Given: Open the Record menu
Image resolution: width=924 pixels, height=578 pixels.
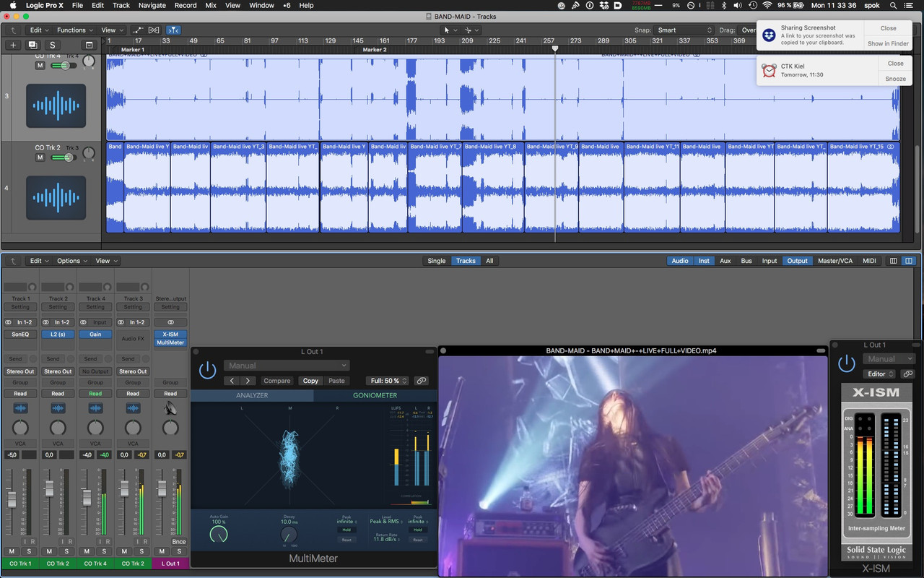Looking at the screenshot, I should click(x=186, y=5).
